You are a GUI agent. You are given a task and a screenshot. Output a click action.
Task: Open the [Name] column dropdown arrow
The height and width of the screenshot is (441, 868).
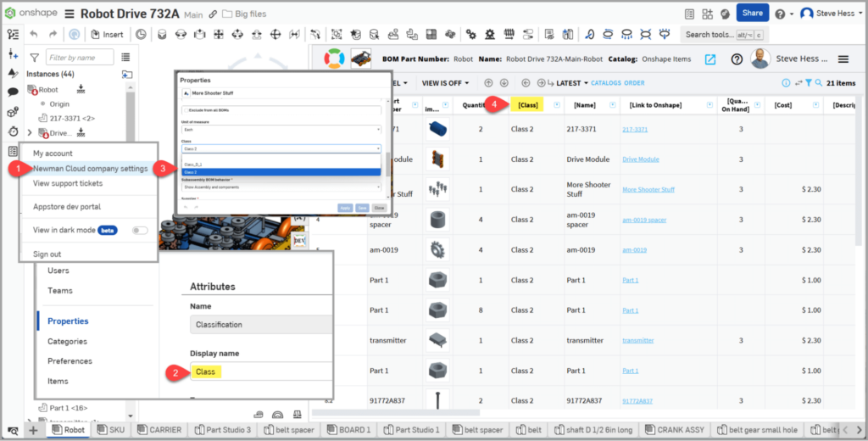pyautogui.click(x=612, y=105)
